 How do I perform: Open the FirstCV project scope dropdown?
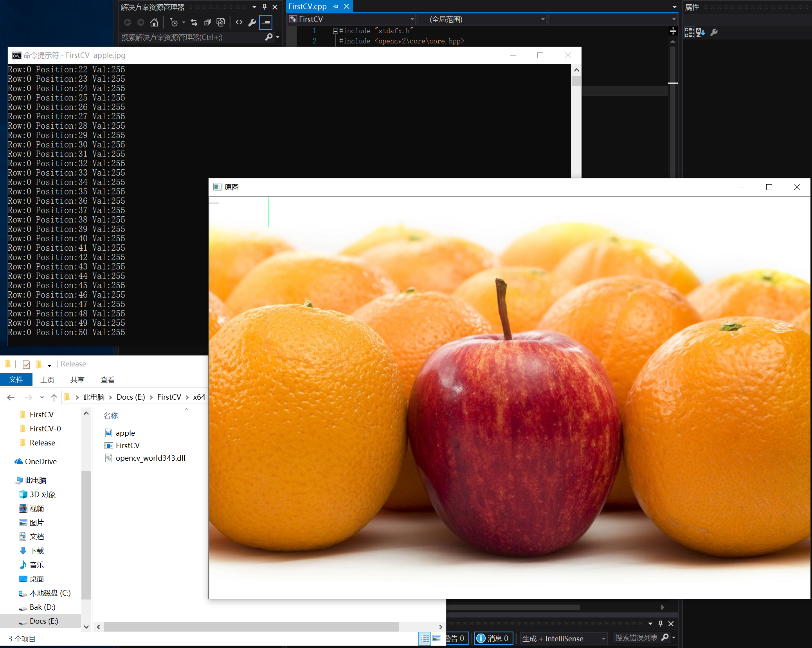pos(412,19)
